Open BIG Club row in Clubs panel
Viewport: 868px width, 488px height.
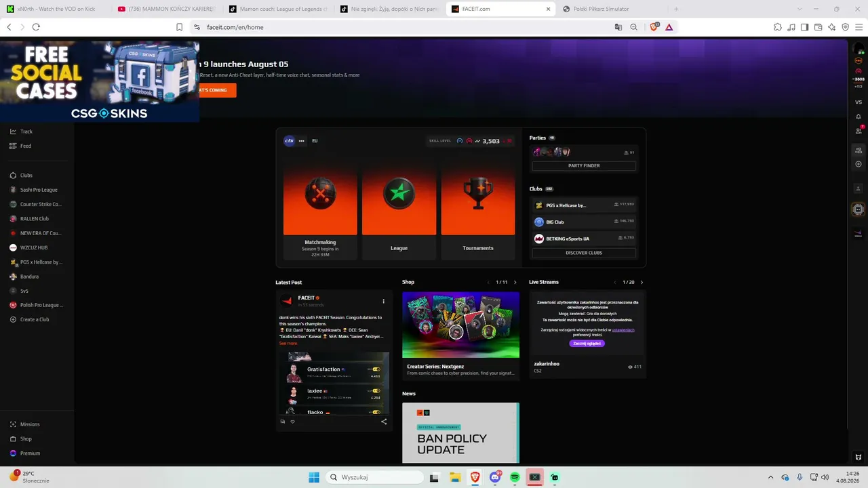pos(584,222)
